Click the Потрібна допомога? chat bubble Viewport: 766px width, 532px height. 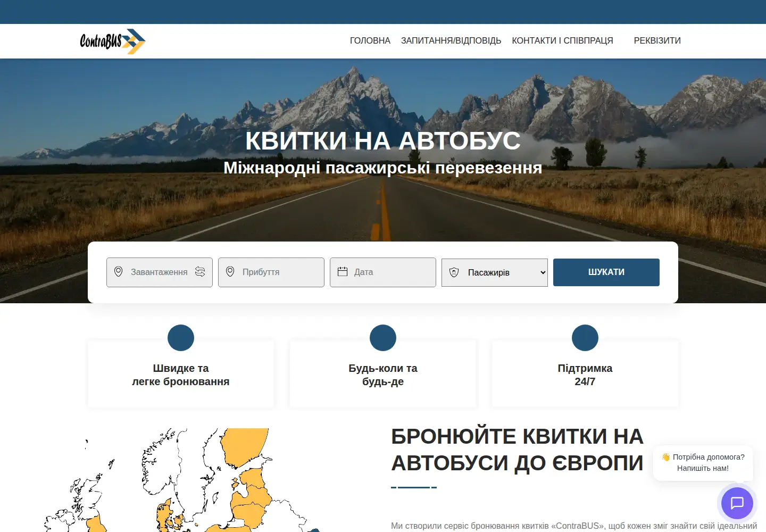(703, 463)
